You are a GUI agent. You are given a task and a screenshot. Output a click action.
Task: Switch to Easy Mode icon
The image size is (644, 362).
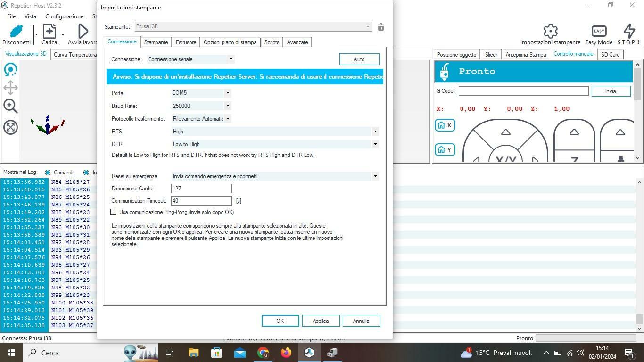pos(599,32)
